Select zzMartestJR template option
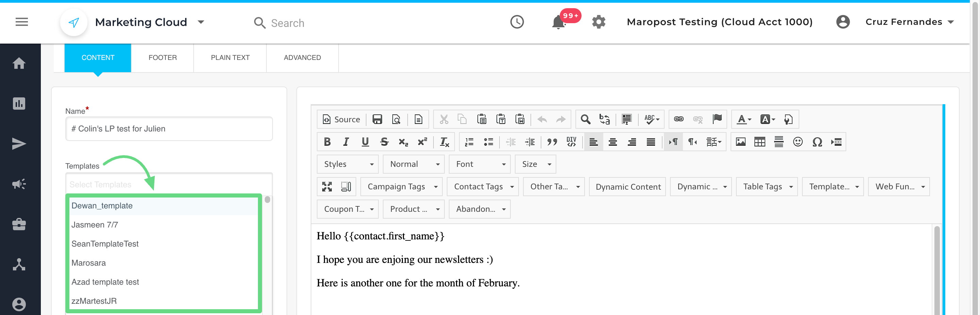 pyautogui.click(x=164, y=301)
